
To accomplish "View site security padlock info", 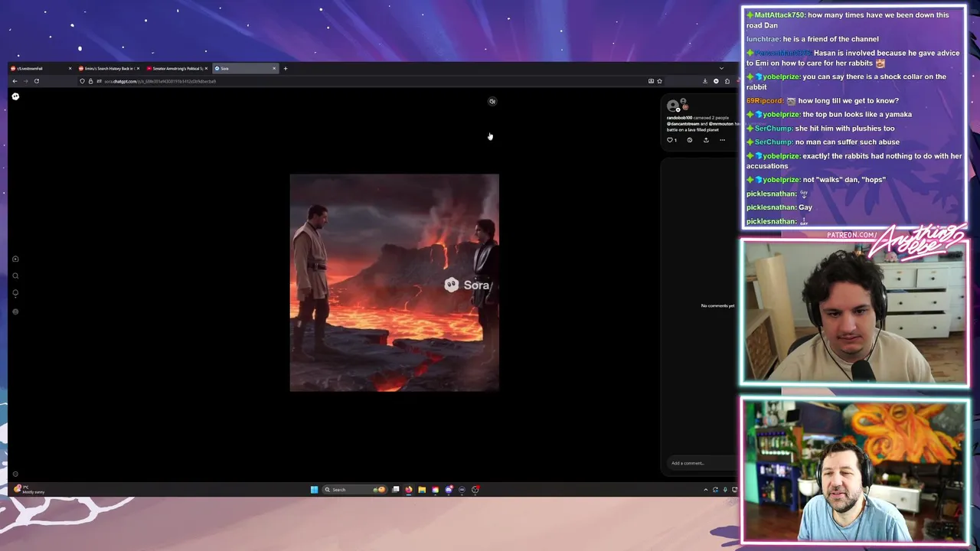I will point(90,81).
